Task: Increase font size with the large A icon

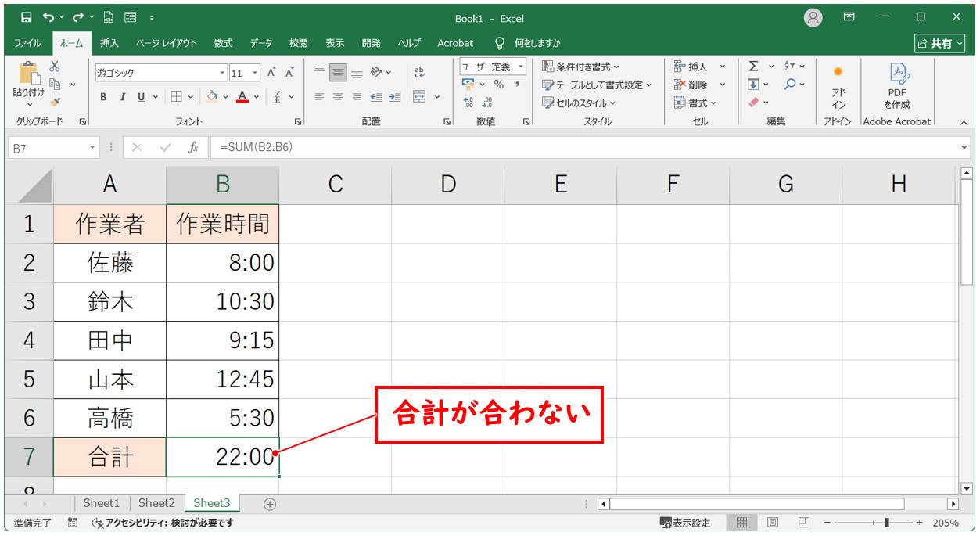Action: (271, 73)
